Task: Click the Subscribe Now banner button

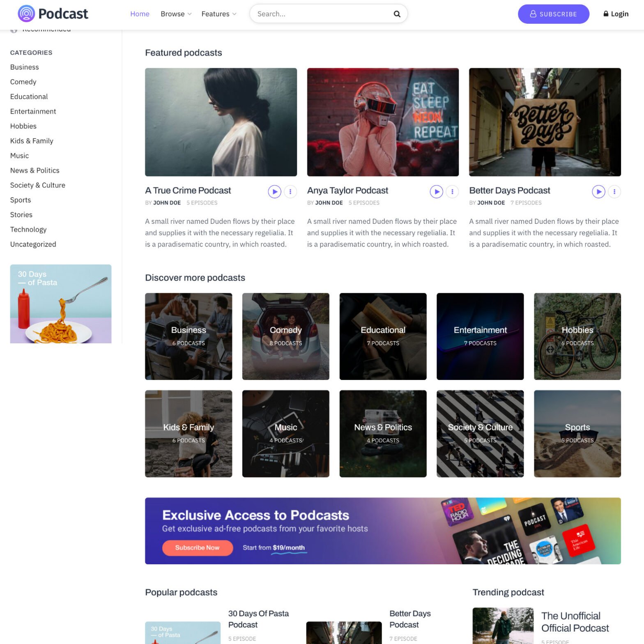Action: click(x=197, y=547)
